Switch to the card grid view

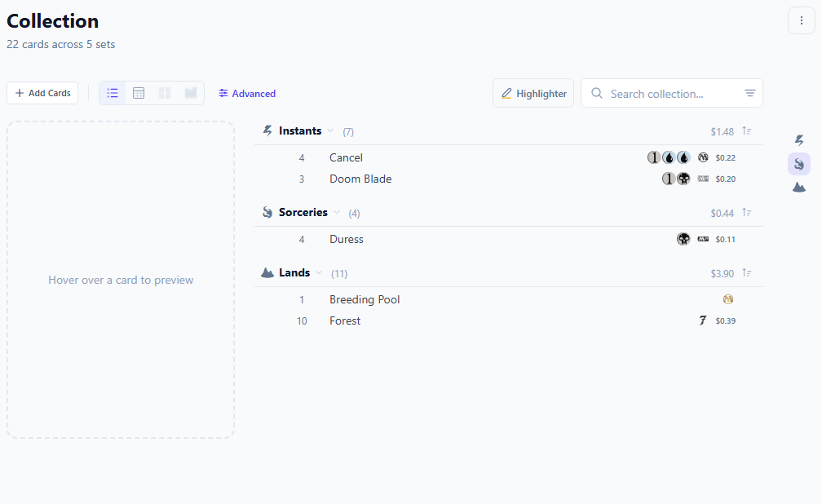[165, 93]
